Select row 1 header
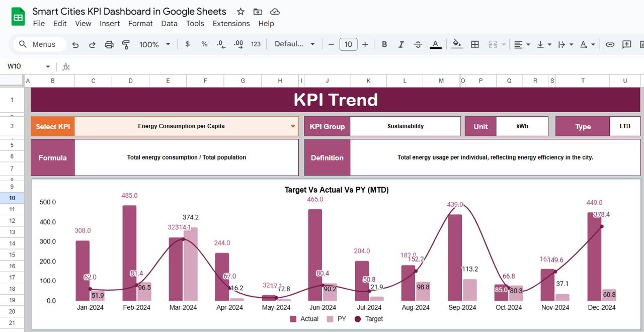The height and width of the screenshot is (332, 644). point(12,100)
